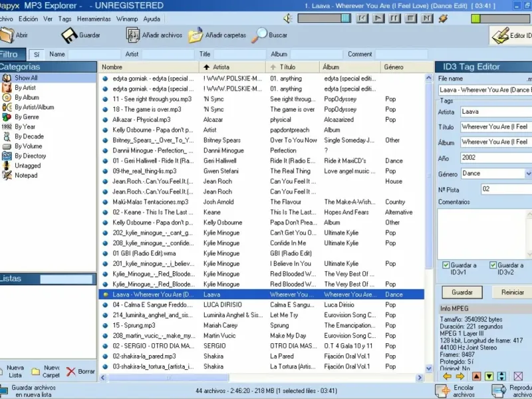The image size is (532, 399).
Task: Browse categories By Artist
Action: 25,88
